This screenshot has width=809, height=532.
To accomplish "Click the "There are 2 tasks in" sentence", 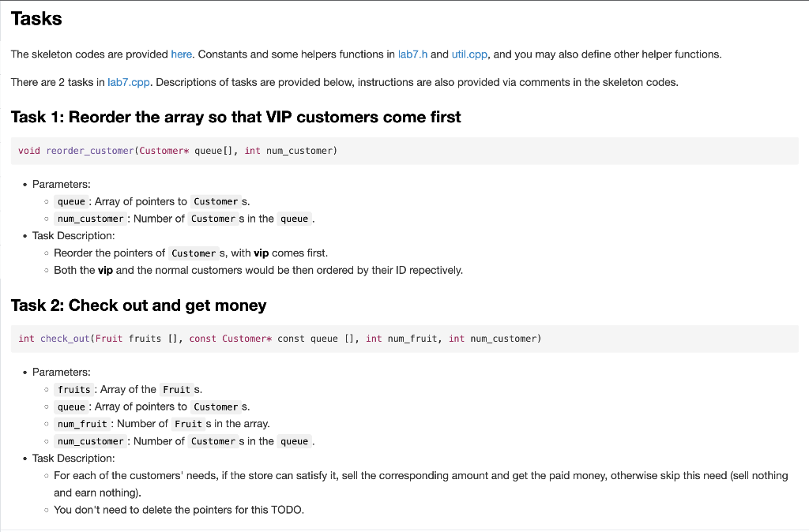I will click(x=344, y=82).
